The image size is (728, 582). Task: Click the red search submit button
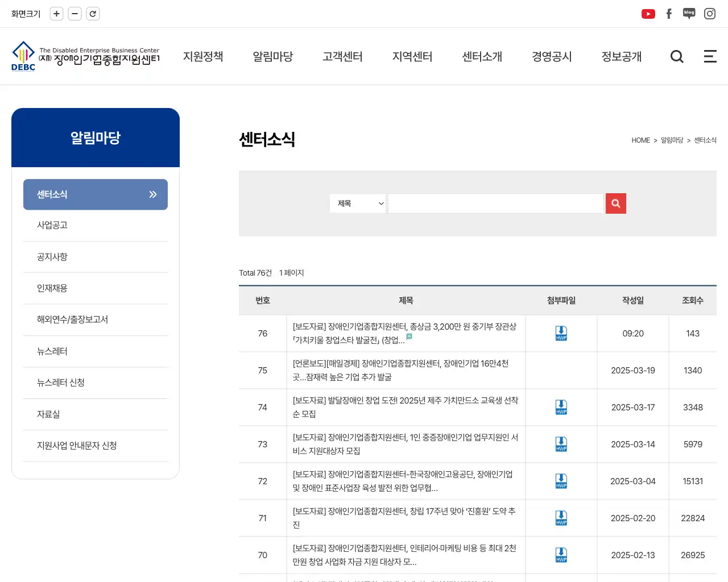click(x=616, y=203)
